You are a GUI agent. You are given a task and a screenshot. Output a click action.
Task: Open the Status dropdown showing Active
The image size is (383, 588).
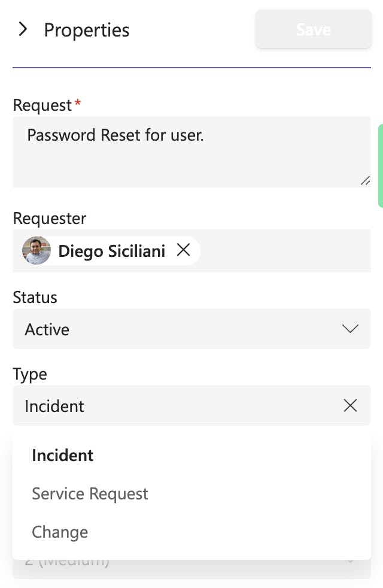(x=180, y=329)
